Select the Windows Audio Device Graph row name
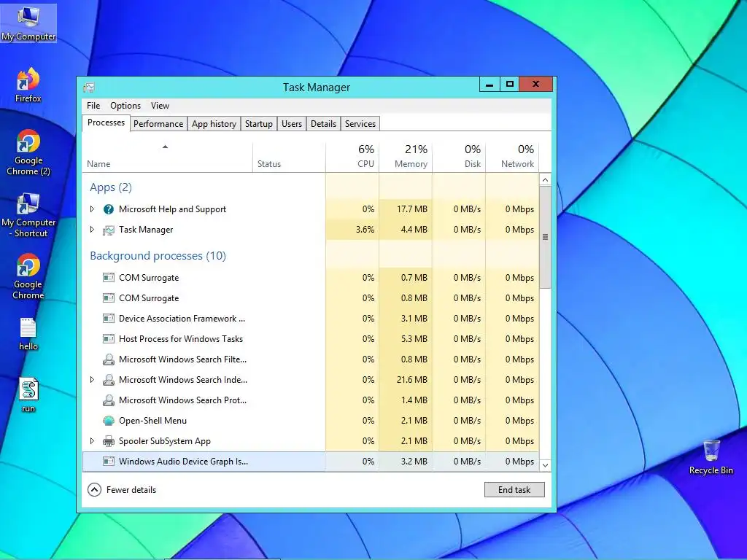 183,462
